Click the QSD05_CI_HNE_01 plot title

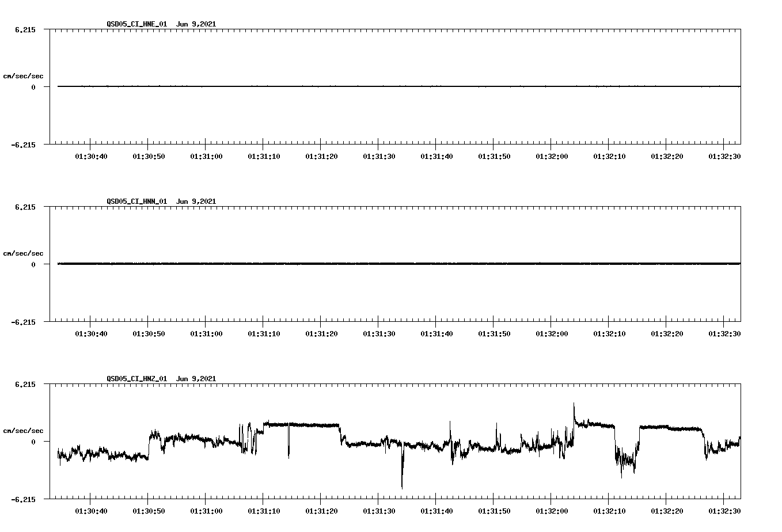(161, 24)
